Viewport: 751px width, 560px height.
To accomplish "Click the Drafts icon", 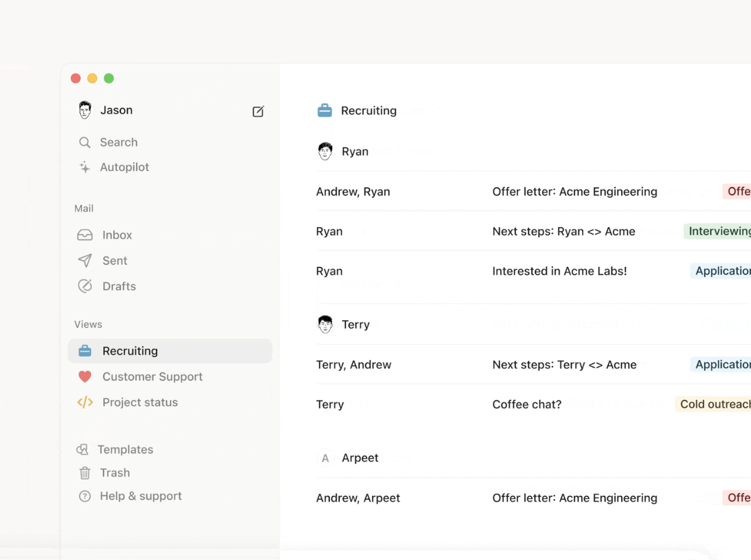I will (x=85, y=286).
